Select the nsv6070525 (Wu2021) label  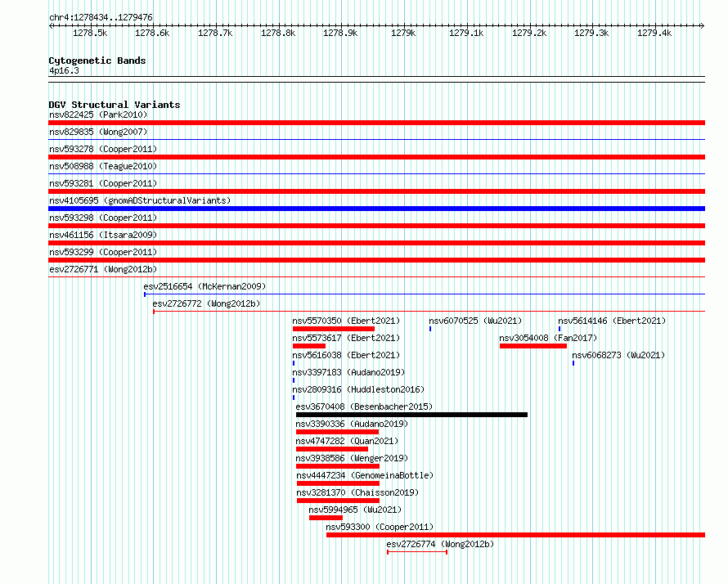[475, 321]
